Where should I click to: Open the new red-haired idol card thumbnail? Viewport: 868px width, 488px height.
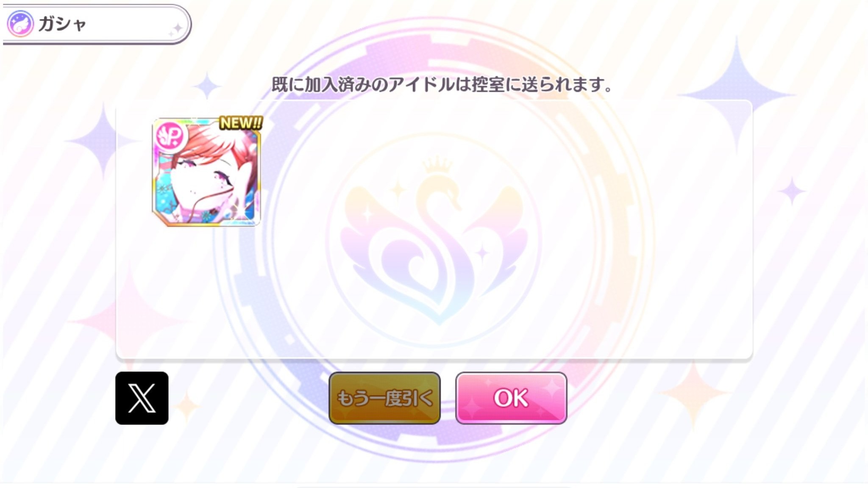206,172
